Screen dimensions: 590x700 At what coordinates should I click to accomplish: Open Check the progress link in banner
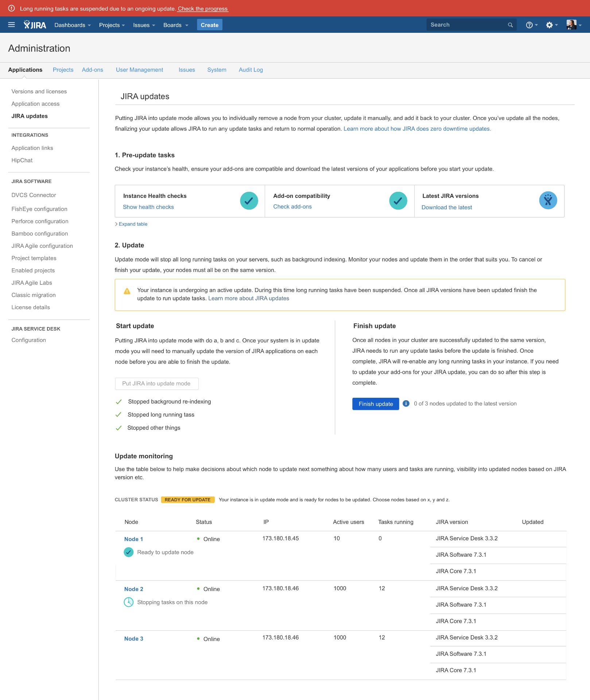click(203, 9)
